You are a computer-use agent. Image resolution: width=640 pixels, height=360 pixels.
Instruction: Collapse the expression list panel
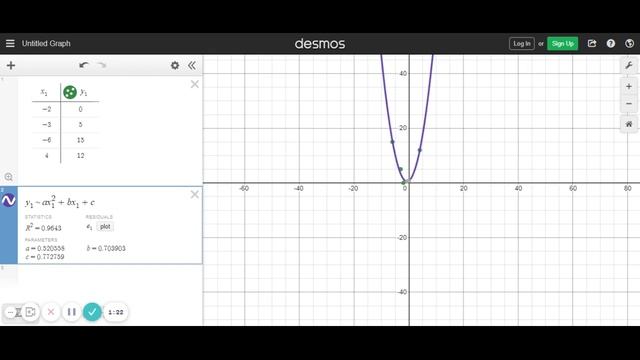[192, 65]
